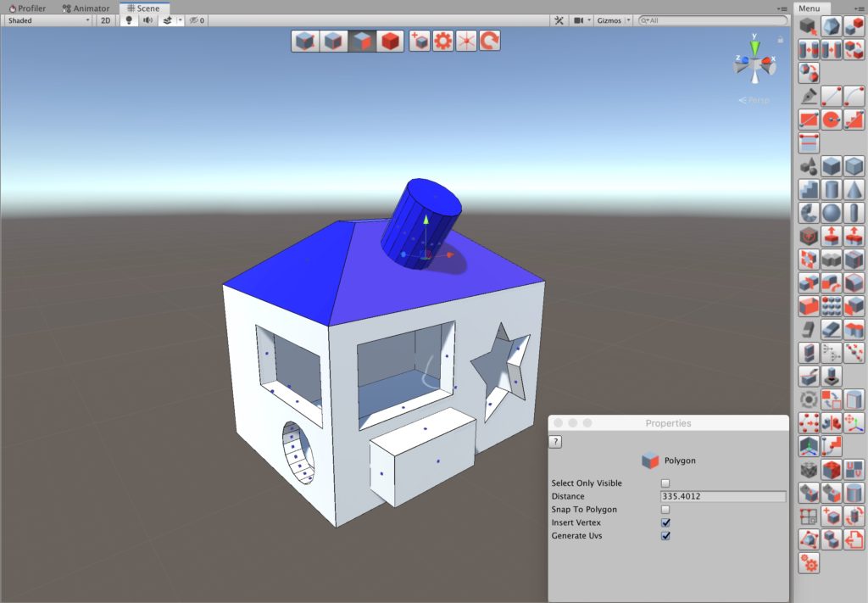Uncheck the Insert Vertex checkbox

tap(665, 523)
